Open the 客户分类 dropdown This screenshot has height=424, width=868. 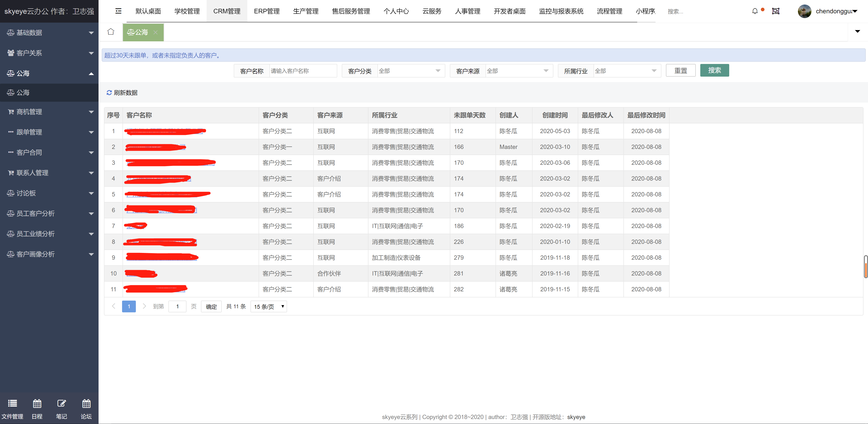tap(411, 71)
